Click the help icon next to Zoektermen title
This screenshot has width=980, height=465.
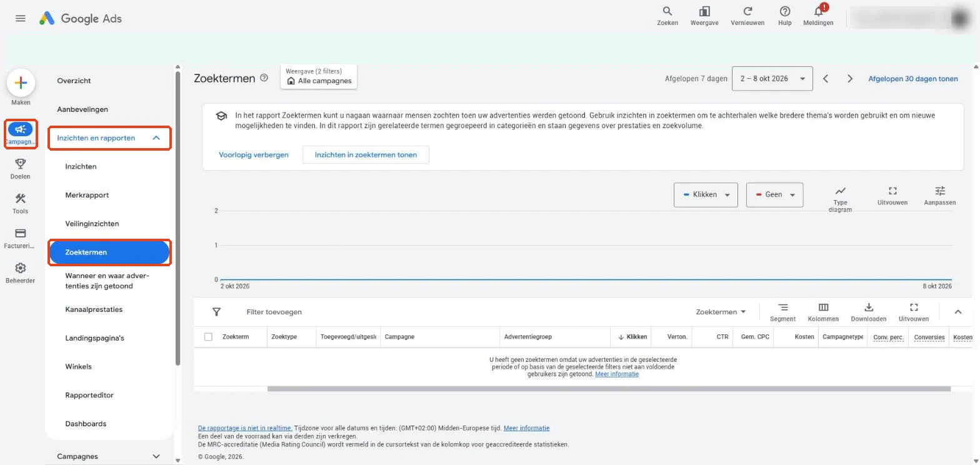pos(264,78)
